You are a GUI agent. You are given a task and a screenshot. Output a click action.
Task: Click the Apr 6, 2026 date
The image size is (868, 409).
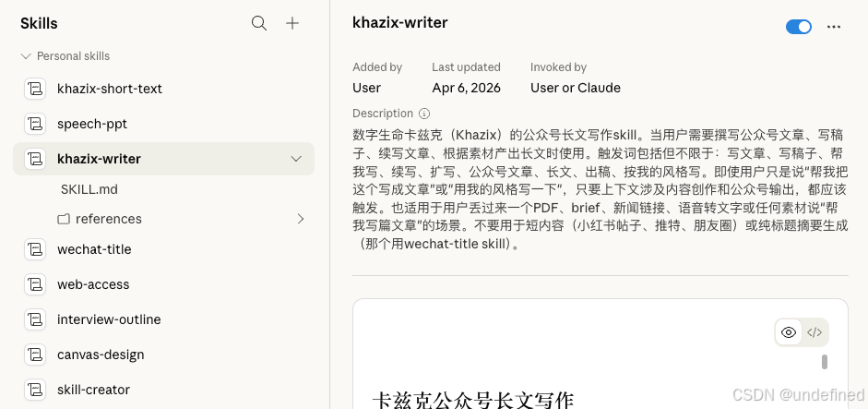[466, 88]
